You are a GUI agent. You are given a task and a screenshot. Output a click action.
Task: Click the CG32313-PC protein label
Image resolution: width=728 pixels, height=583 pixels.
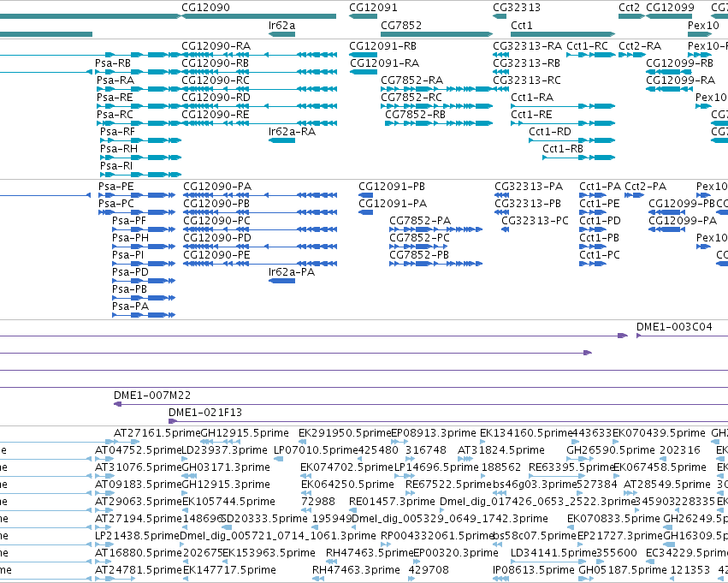[x=535, y=221]
